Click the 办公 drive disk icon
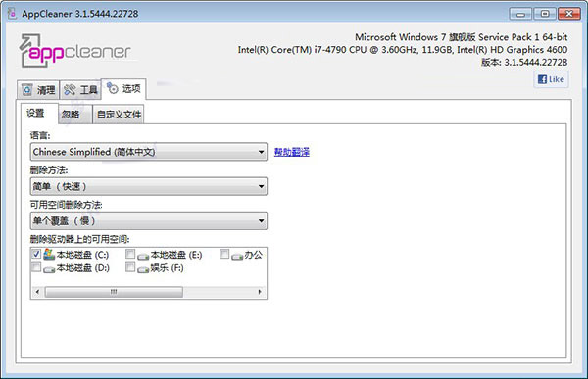 (237, 257)
